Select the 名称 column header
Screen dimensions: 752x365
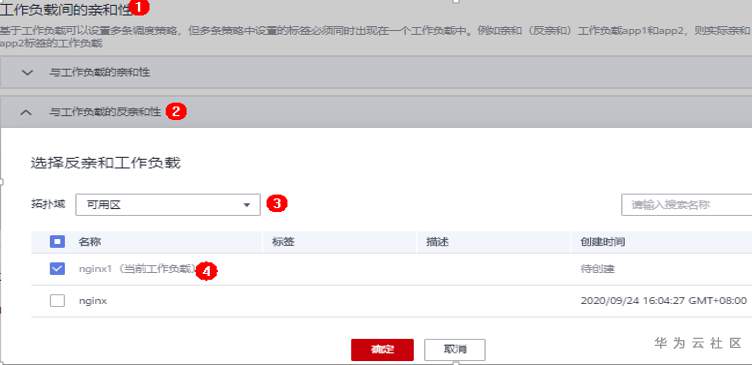pyautogui.click(x=90, y=242)
